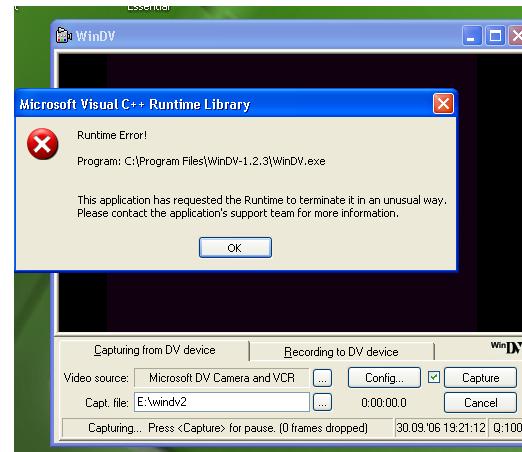The width and height of the screenshot is (522, 452).
Task: Click the Program path text in error dialog
Action: tap(201, 161)
